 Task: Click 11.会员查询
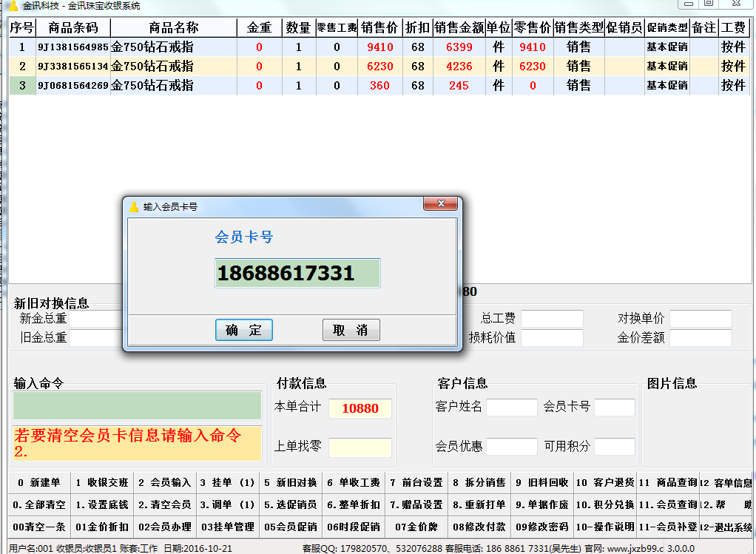click(668, 505)
